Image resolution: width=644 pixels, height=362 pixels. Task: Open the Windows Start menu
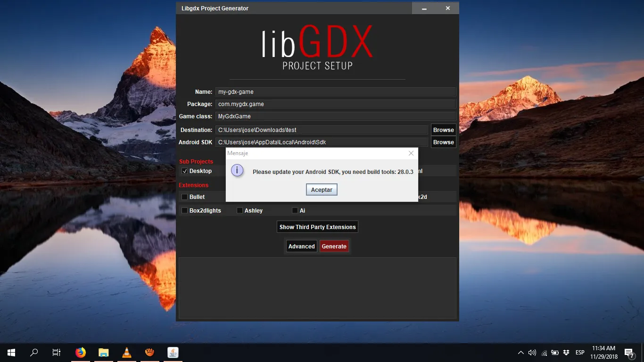[11, 352]
